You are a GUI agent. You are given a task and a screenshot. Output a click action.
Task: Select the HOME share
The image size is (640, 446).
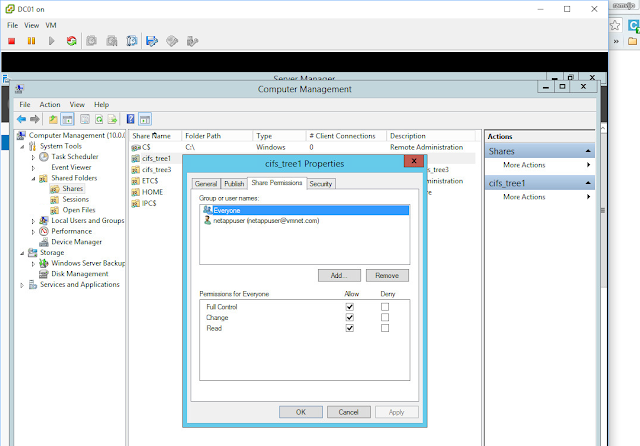tap(152, 192)
